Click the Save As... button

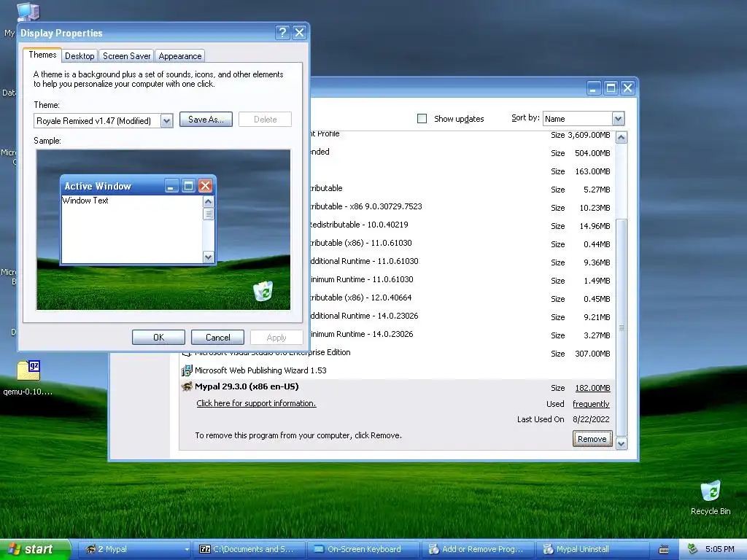pos(206,120)
